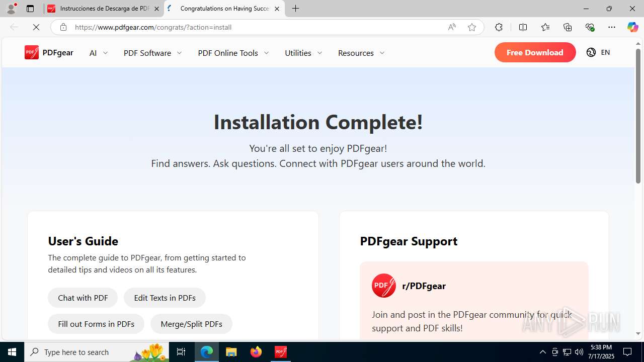Click the User's Guide heading
This screenshot has width=644, height=362.
(x=83, y=241)
